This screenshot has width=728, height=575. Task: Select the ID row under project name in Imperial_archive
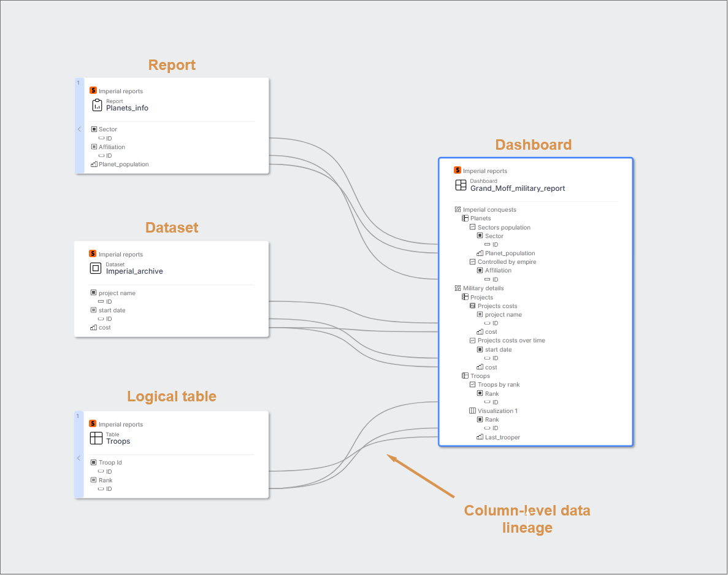(109, 302)
